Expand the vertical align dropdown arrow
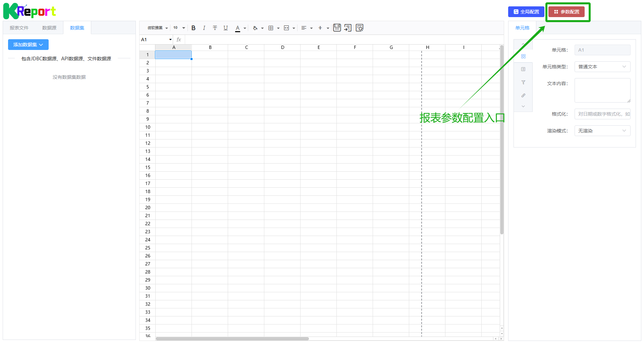 328,28
